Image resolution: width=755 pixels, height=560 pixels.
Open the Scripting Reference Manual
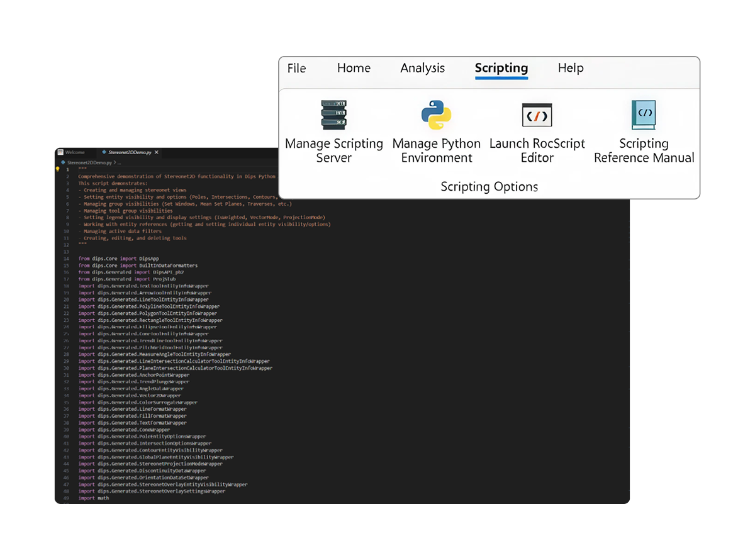[x=643, y=129]
